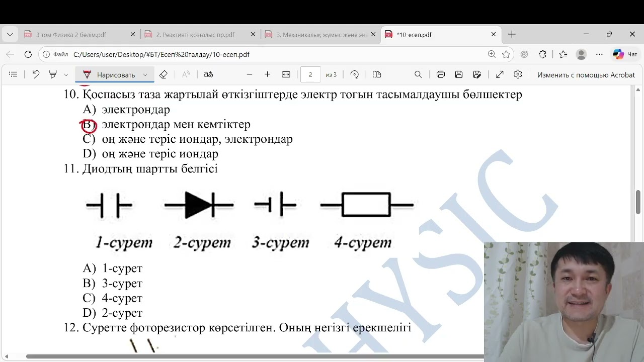This screenshot has height=362, width=644.
Task: Print the PDF document
Action: [441, 74]
